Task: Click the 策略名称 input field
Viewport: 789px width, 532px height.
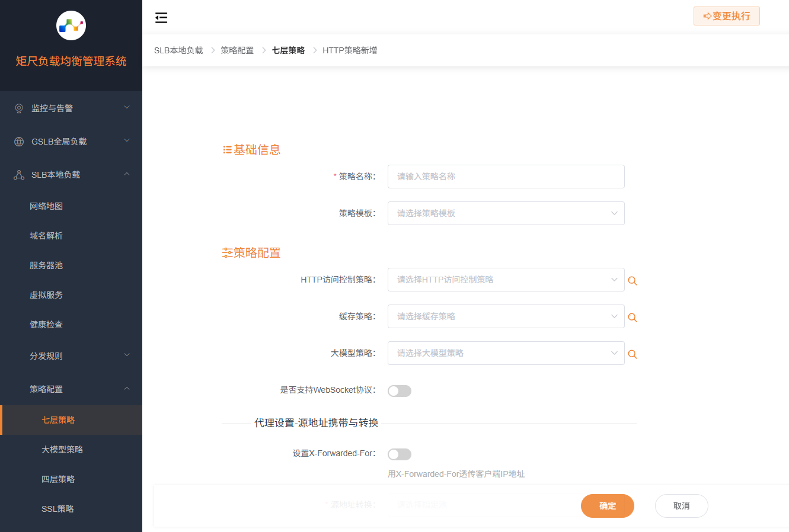Action: 506,177
